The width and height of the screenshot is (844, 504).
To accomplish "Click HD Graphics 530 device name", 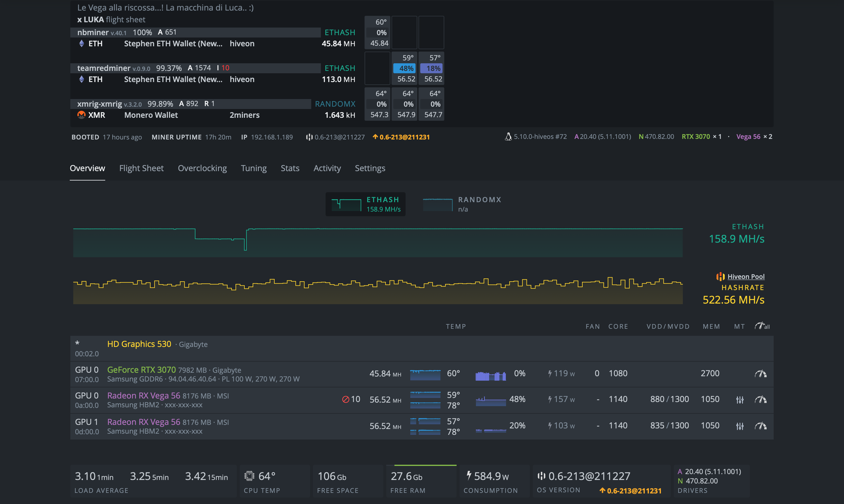I will (139, 344).
